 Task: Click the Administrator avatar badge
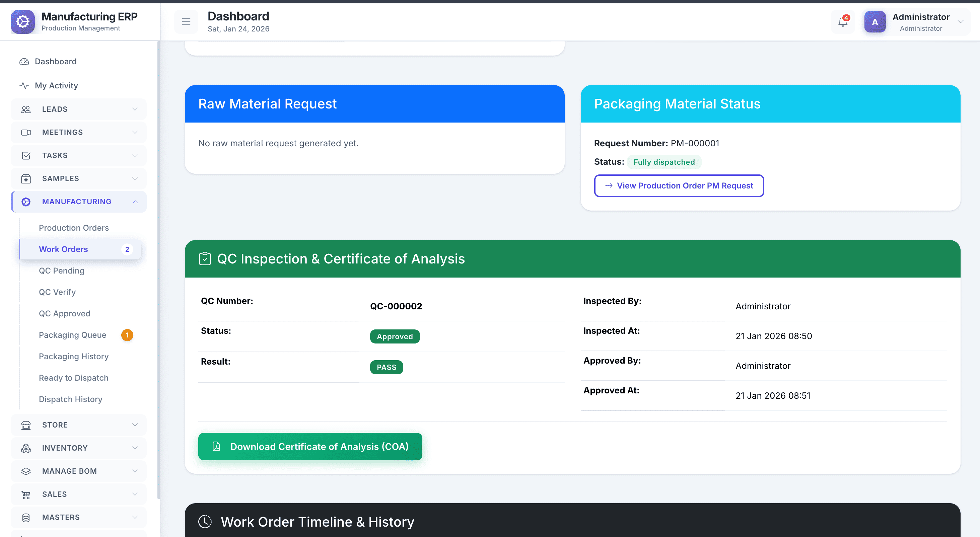click(874, 22)
